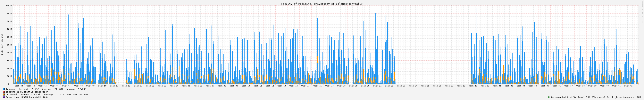Select Week 21 on the time axis
Image resolution: width=644 pixels, height=100 pixels.
[x=377, y=86]
